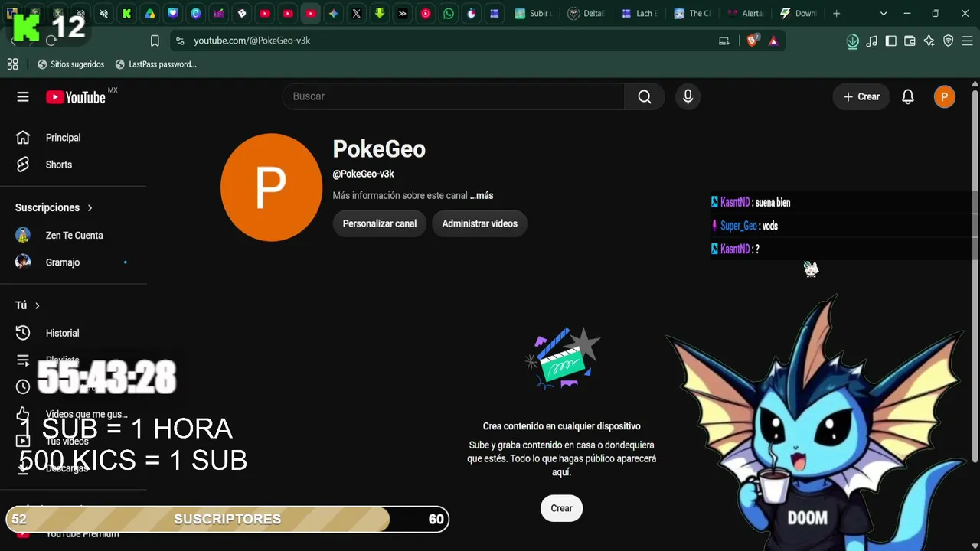Click into the Buscar search field
Viewport: 980px width, 551px height.
click(x=454, y=96)
